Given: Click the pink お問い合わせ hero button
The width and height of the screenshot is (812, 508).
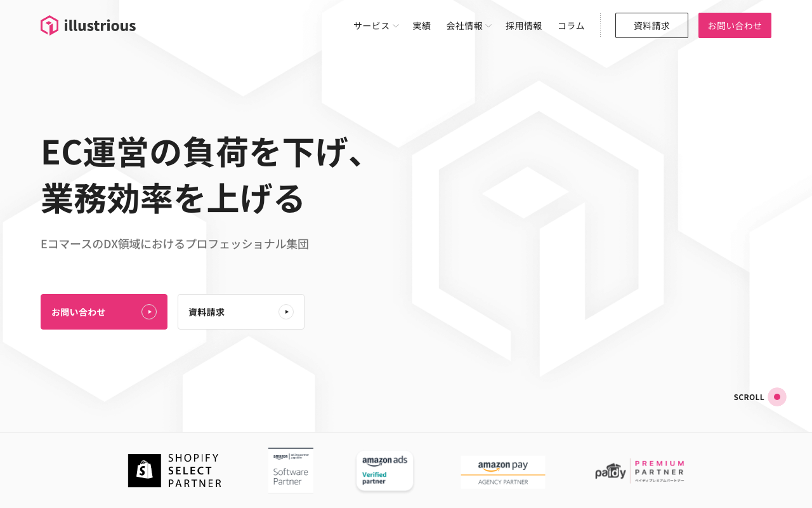Looking at the screenshot, I should pyautogui.click(x=104, y=312).
